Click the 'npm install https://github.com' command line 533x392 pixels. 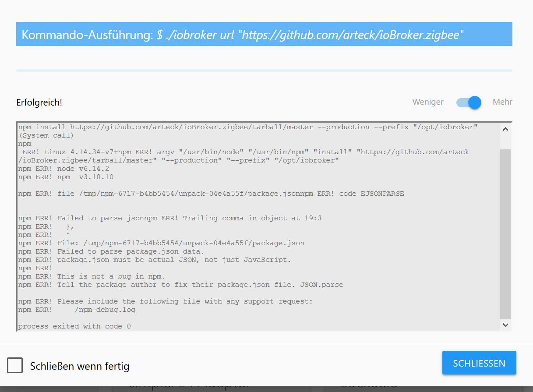248,127
